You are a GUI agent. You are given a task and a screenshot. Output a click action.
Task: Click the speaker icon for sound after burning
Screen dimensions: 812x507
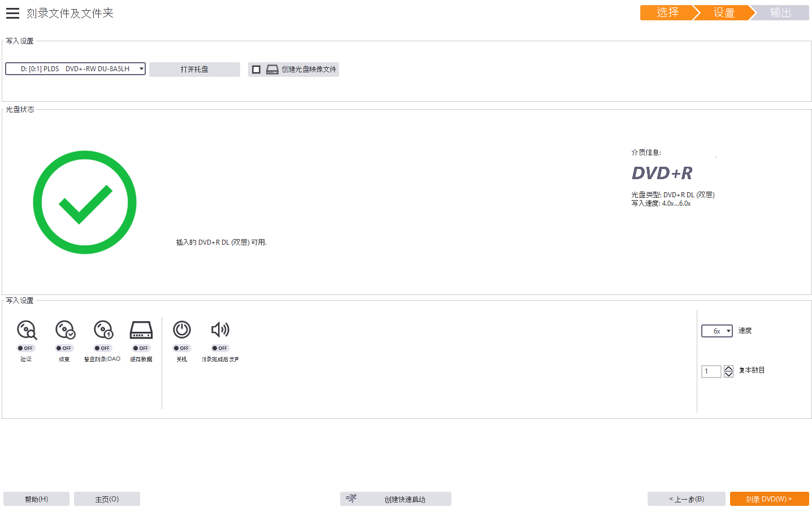point(220,330)
